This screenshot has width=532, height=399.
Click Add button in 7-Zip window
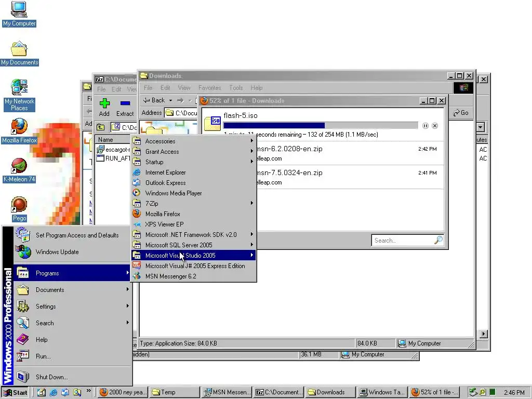coord(104,107)
